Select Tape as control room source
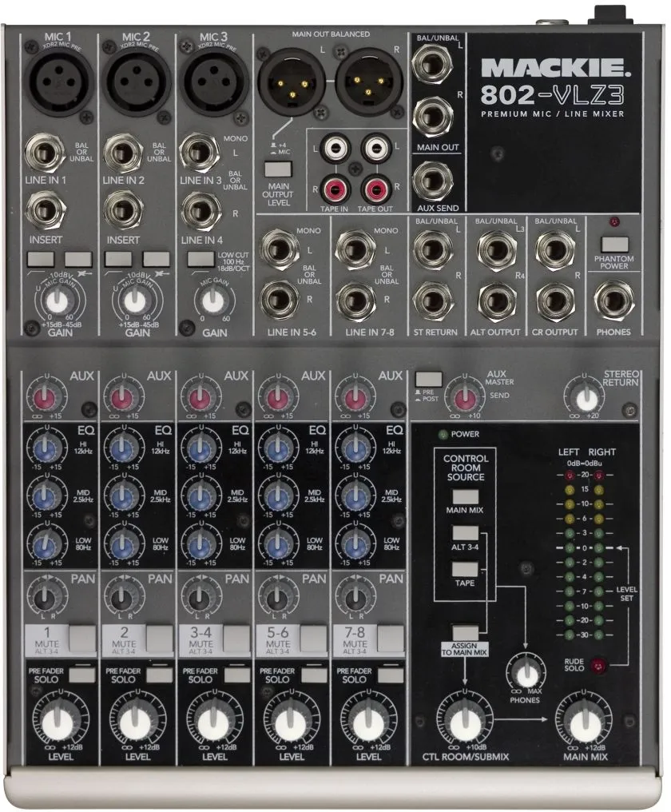This screenshot has height=812, width=671. click(466, 570)
